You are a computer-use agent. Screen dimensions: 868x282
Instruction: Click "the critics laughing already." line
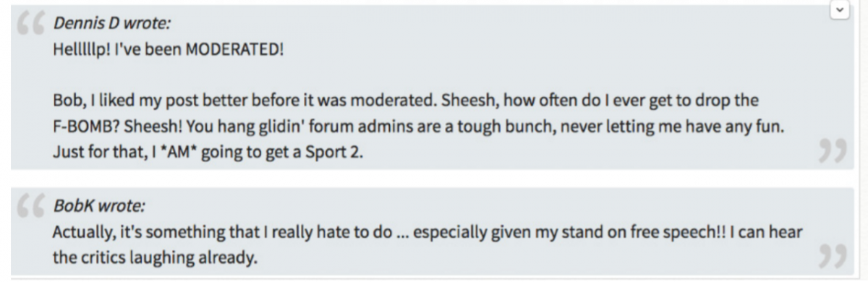click(x=155, y=257)
